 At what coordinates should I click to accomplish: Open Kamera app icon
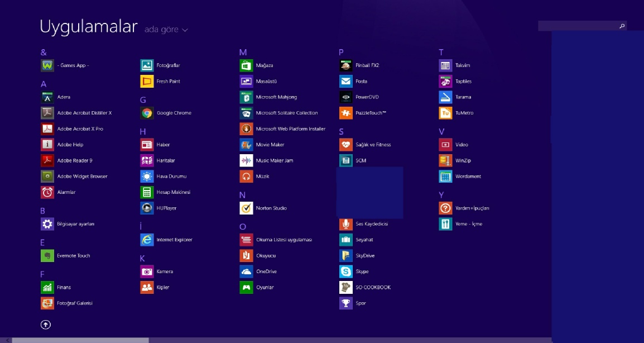click(147, 271)
